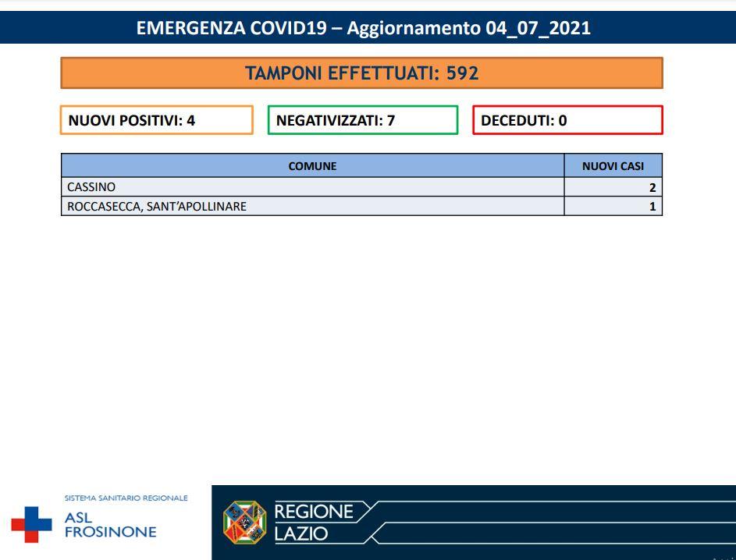Click the REGIONE text in the footer banner

314,512
